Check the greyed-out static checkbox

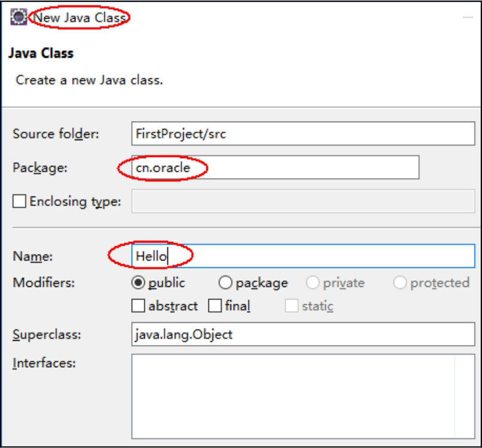click(292, 306)
